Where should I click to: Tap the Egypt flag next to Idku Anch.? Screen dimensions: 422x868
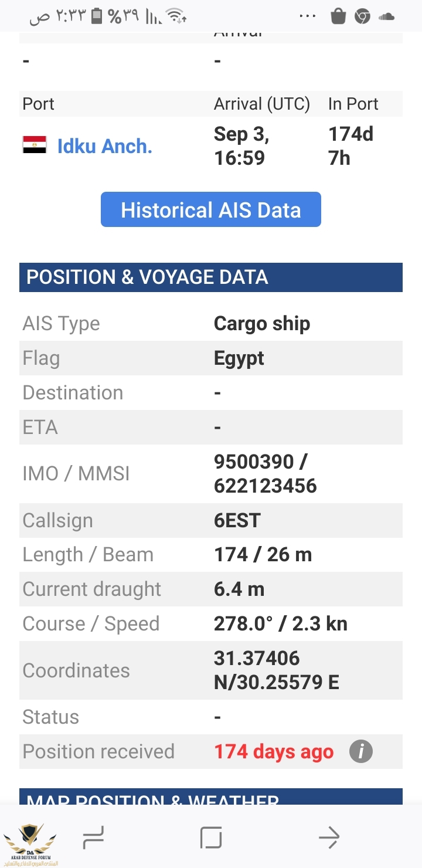coord(35,145)
